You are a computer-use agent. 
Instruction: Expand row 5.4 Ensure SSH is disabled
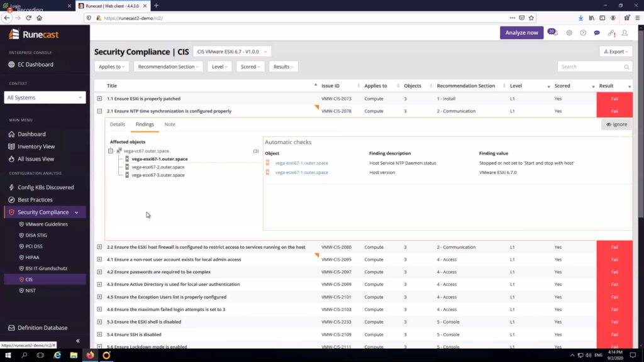pyautogui.click(x=99, y=334)
